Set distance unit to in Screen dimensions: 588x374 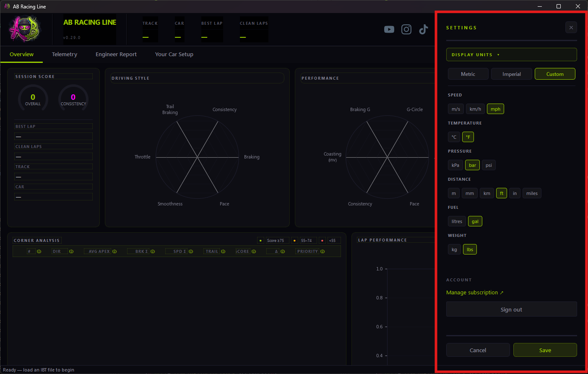pos(515,193)
